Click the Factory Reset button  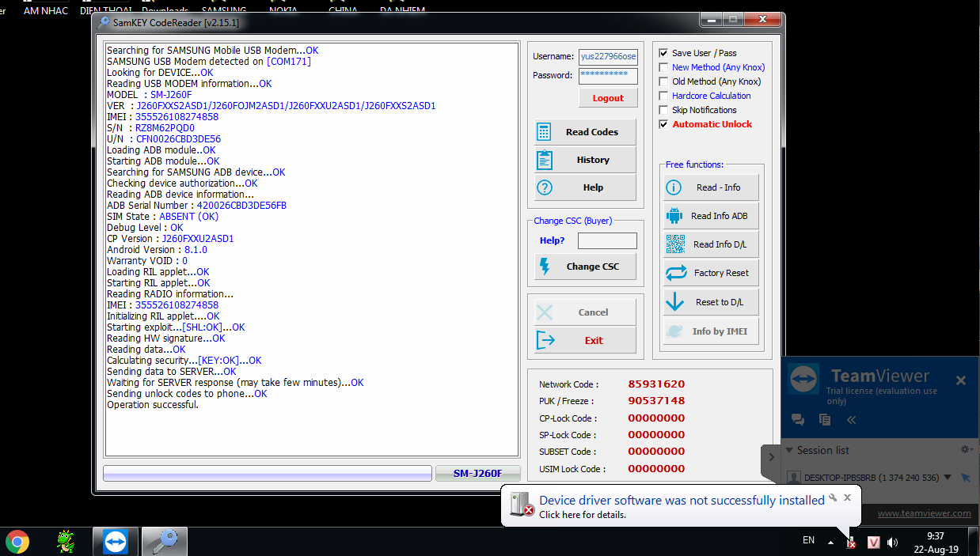[x=711, y=273]
